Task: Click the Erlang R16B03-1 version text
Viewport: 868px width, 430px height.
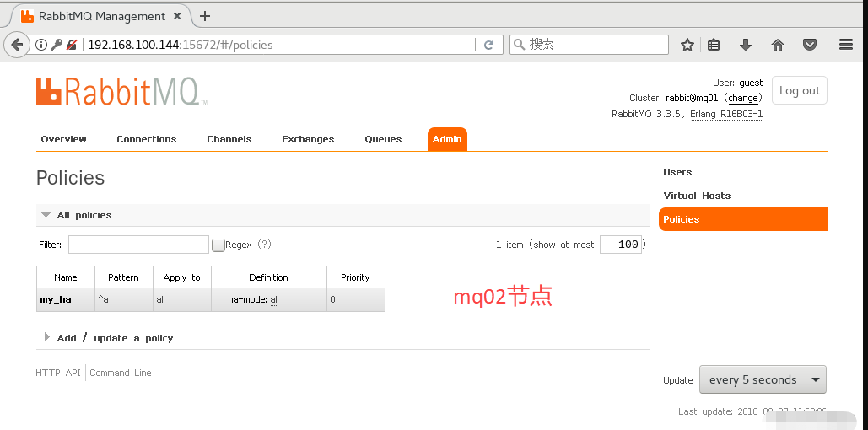Action: [727, 115]
